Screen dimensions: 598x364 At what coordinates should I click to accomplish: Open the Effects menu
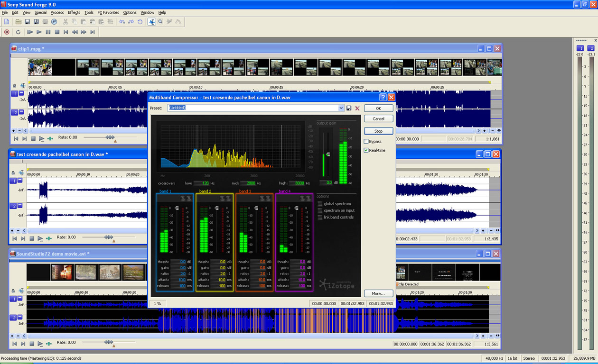[74, 12]
